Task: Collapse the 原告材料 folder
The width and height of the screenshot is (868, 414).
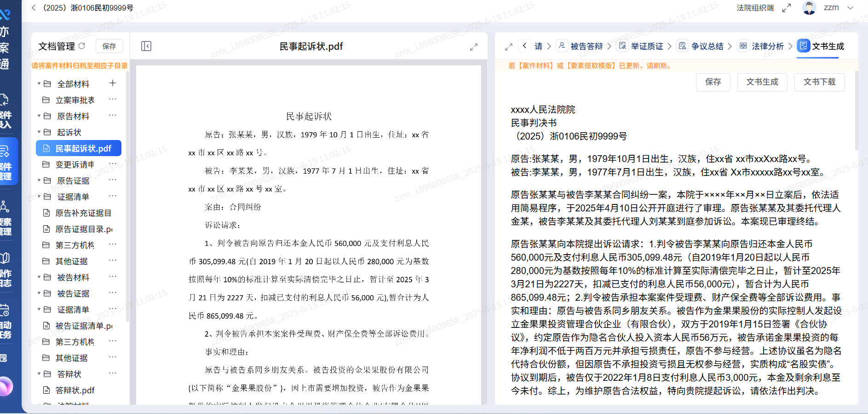Action: click(39, 116)
